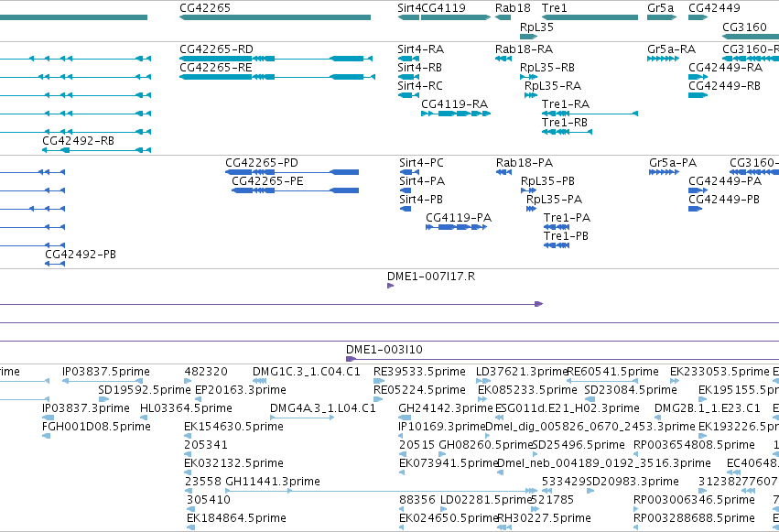Select protein Sirt4-PB
Viewport: 779px width, 532px height.
tap(406, 209)
